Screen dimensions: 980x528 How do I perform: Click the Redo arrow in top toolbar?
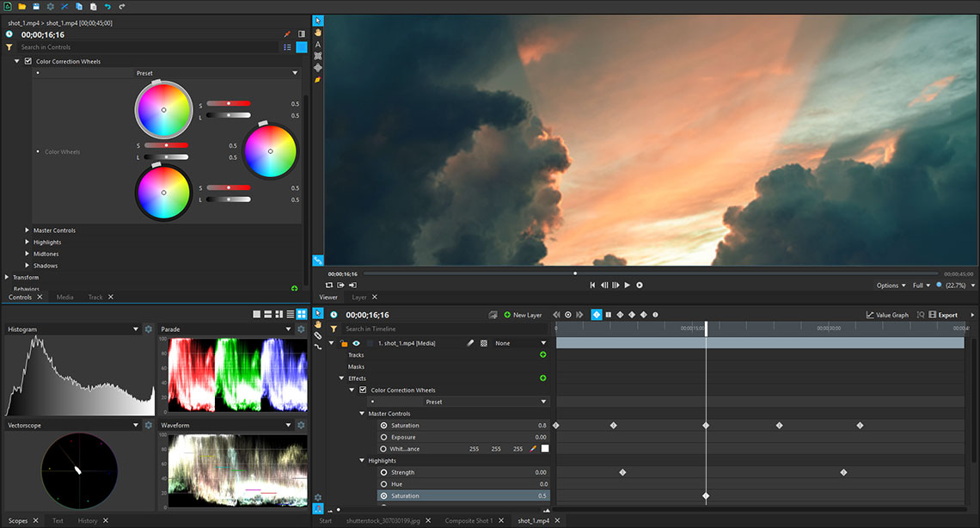pos(122,6)
